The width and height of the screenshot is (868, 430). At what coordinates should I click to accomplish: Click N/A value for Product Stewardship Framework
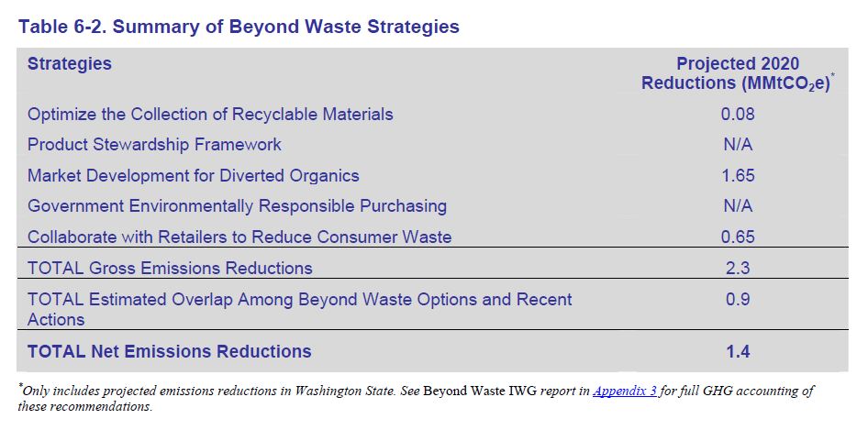(x=738, y=145)
